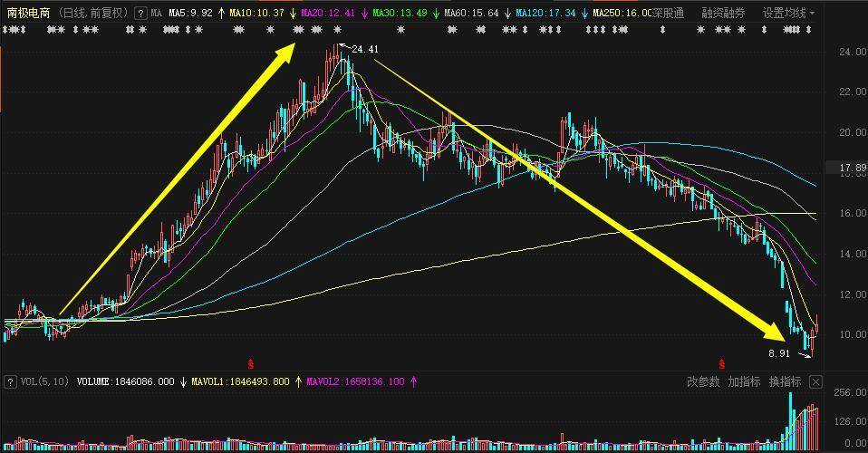
Task: Select the 8.91 low price annotation
Action: pos(779,353)
